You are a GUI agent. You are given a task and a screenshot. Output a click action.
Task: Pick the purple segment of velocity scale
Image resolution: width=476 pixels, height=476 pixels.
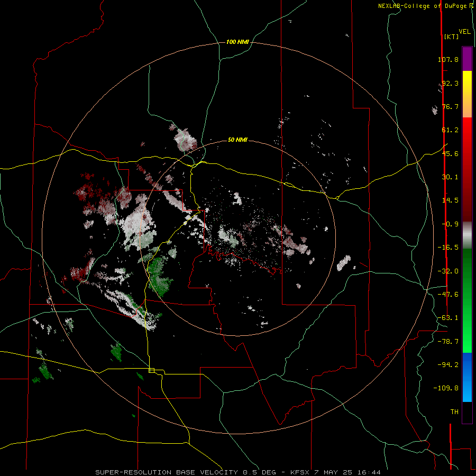click(467, 59)
